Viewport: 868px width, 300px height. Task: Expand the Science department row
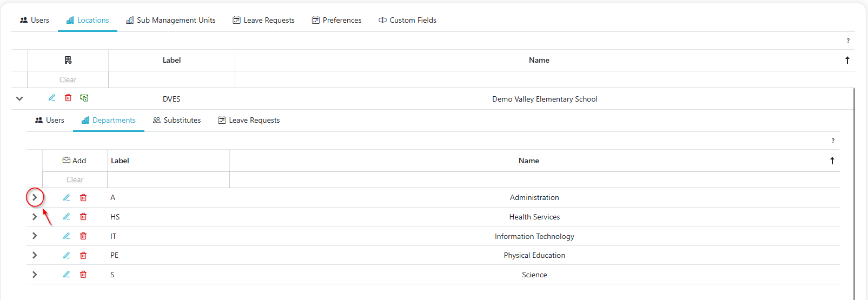(35, 275)
